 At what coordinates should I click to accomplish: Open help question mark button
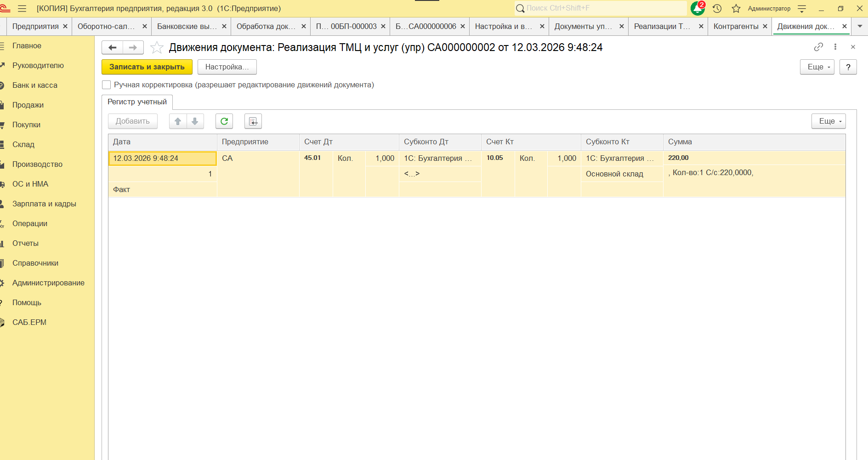pyautogui.click(x=848, y=67)
